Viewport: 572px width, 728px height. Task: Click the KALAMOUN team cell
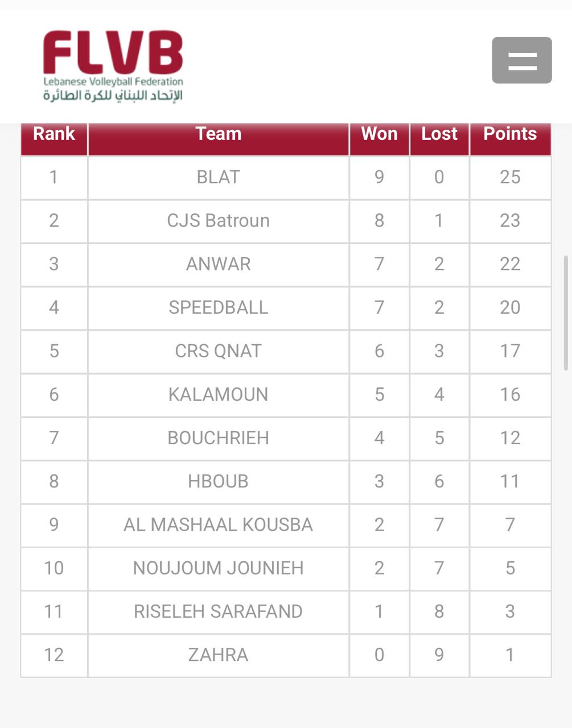(x=219, y=395)
